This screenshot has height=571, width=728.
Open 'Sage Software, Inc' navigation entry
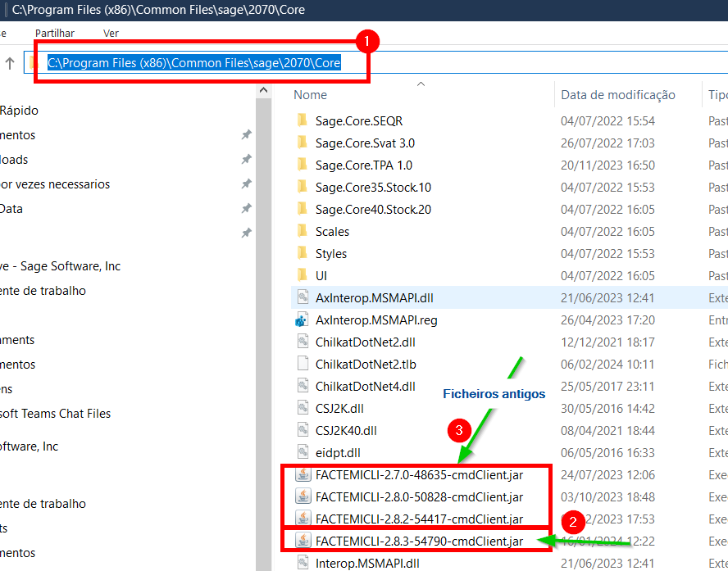(x=61, y=266)
